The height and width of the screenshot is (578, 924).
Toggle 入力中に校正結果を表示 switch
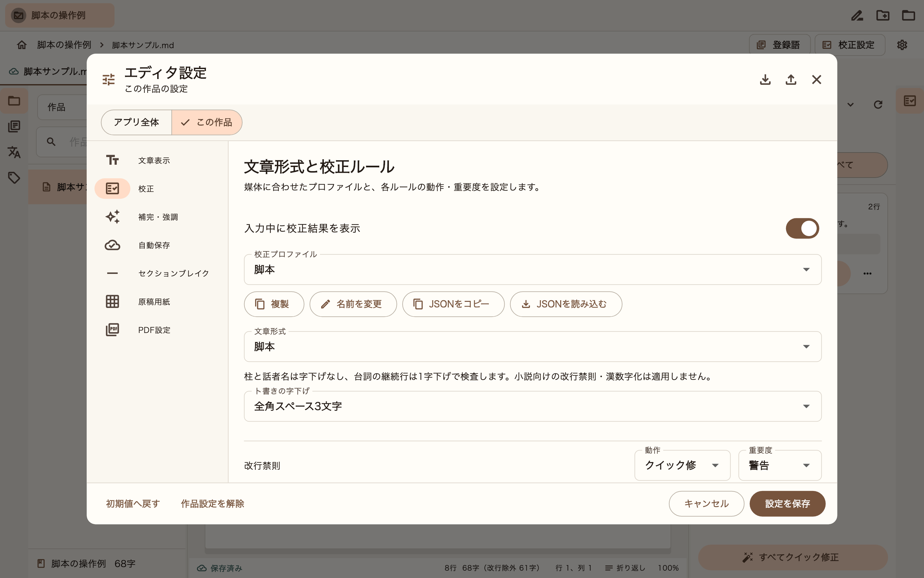coord(802,228)
